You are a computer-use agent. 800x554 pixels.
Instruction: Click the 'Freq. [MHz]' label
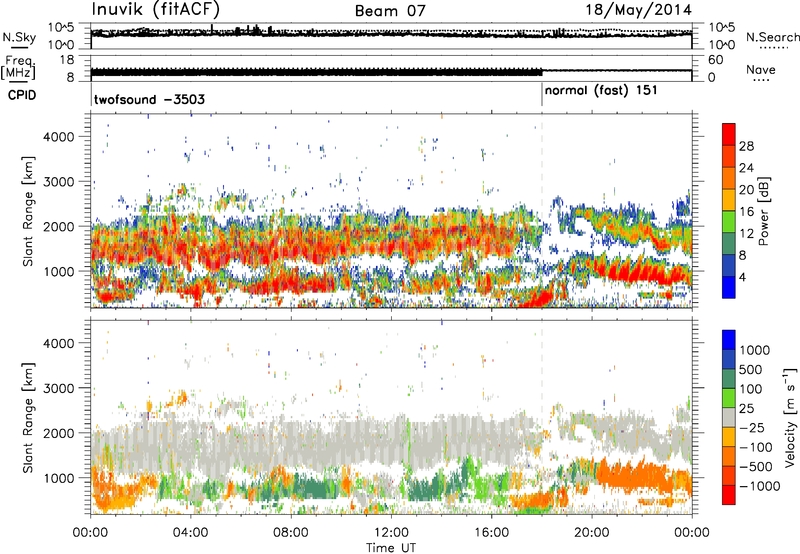(x=18, y=68)
